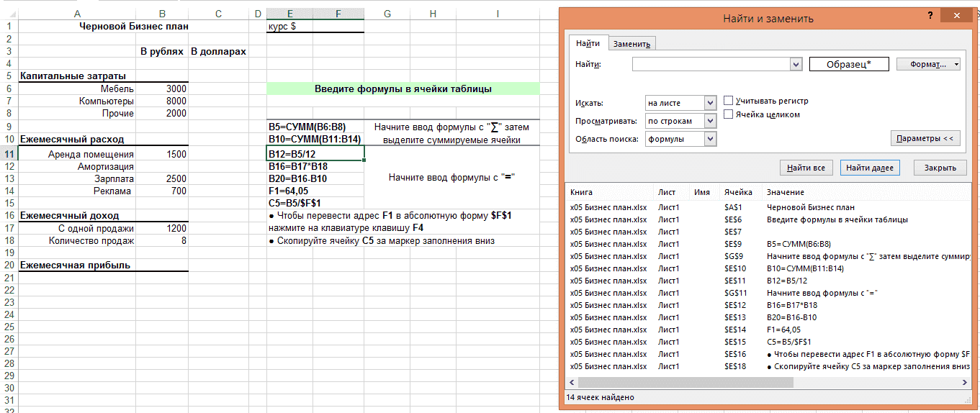Image resolution: width=980 pixels, height=413 pixels.
Task: Click the help question mark icon in dialog
Action: (x=930, y=16)
